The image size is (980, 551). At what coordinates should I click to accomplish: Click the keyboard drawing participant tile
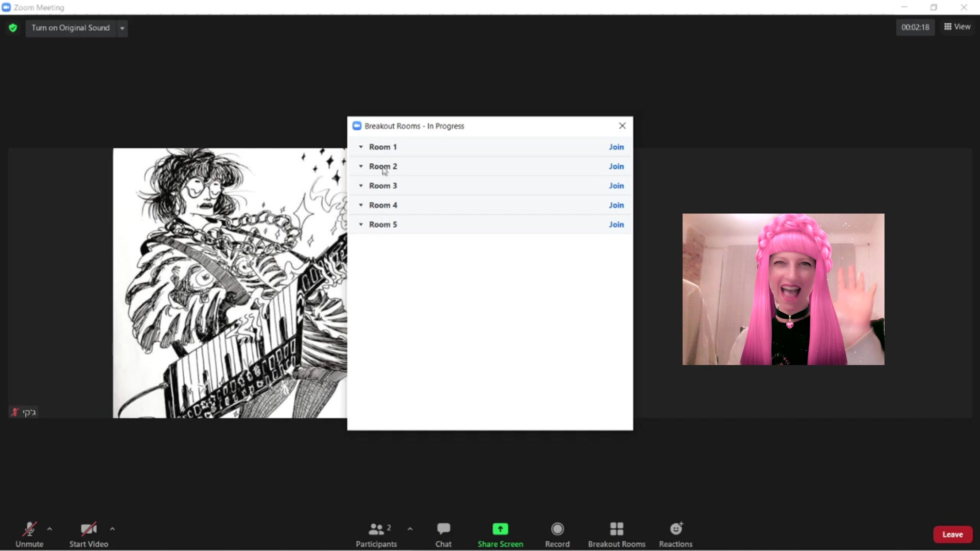click(x=230, y=283)
